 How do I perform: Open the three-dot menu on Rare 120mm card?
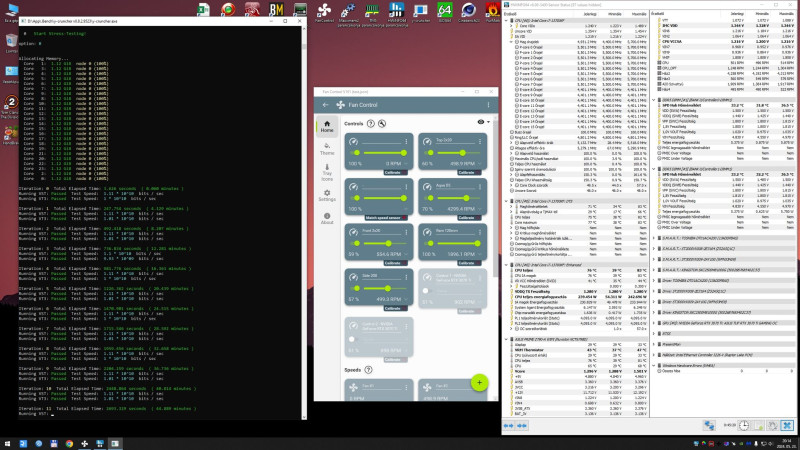point(480,232)
